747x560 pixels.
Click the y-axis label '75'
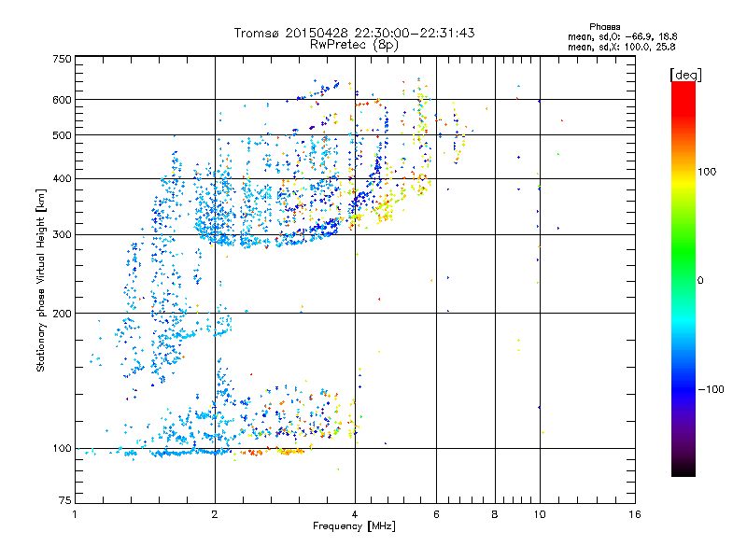(65, 500)
